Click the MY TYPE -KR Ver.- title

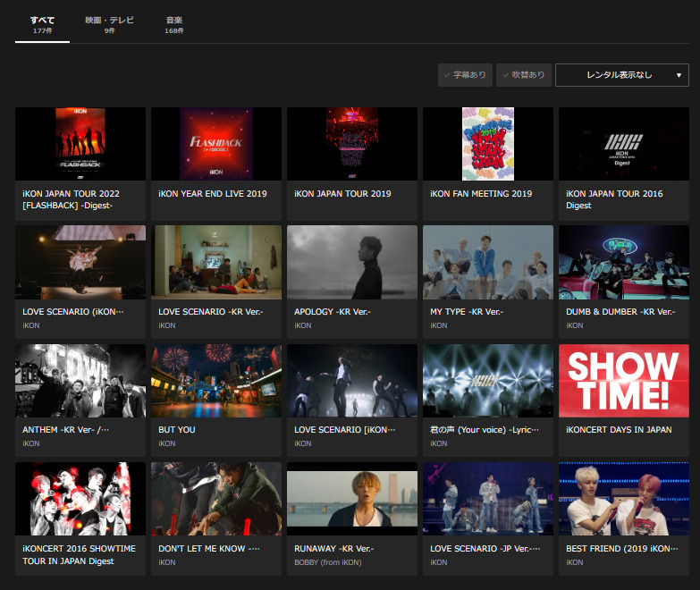click(x=466, y=312)
